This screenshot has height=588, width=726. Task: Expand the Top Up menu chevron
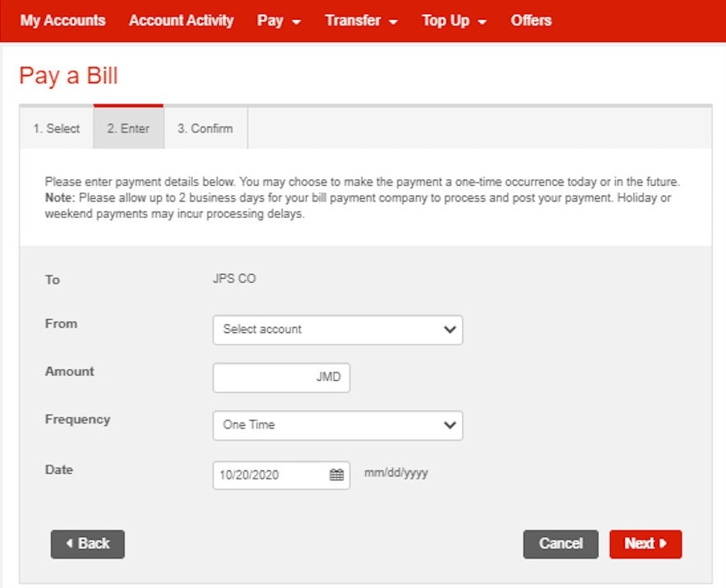(481, 21)
